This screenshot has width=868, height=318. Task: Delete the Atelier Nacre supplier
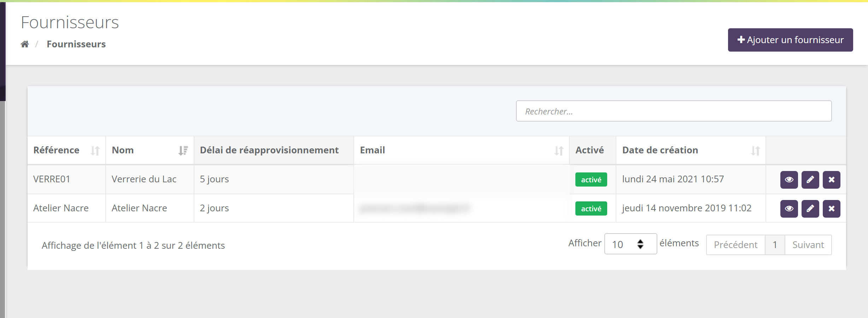(x=831, y=209)
